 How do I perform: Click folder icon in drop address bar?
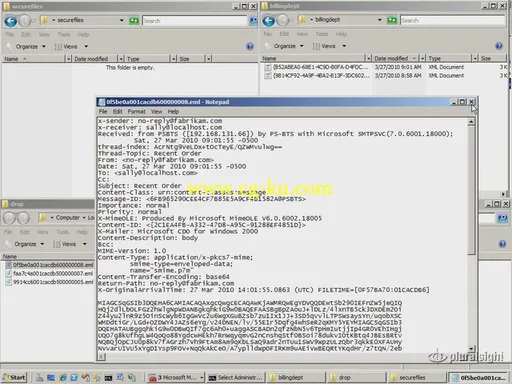coord(42,218)
